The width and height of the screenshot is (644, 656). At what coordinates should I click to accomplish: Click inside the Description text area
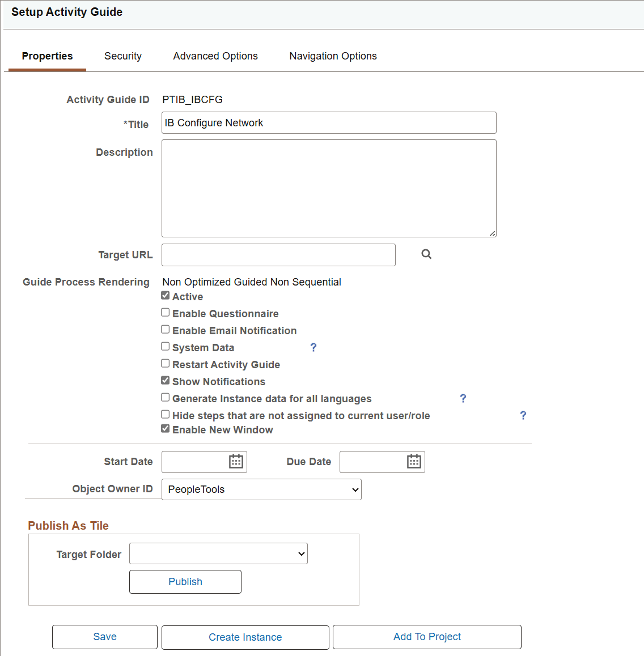[329, 188]
